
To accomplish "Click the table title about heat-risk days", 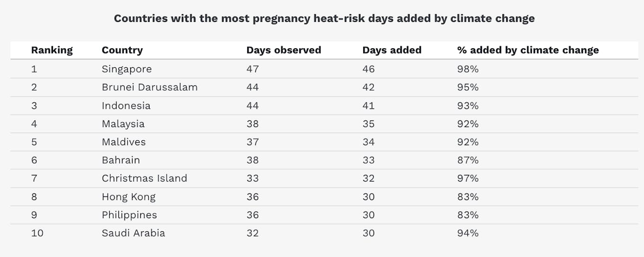I will 324,19.
